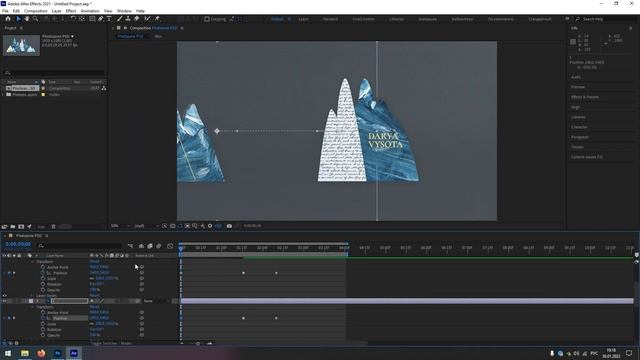Toggle visibility eye of the Layer Styles row
Viewport: 640px width, 360px height.
pyautogui.click(x=4, y=296)
